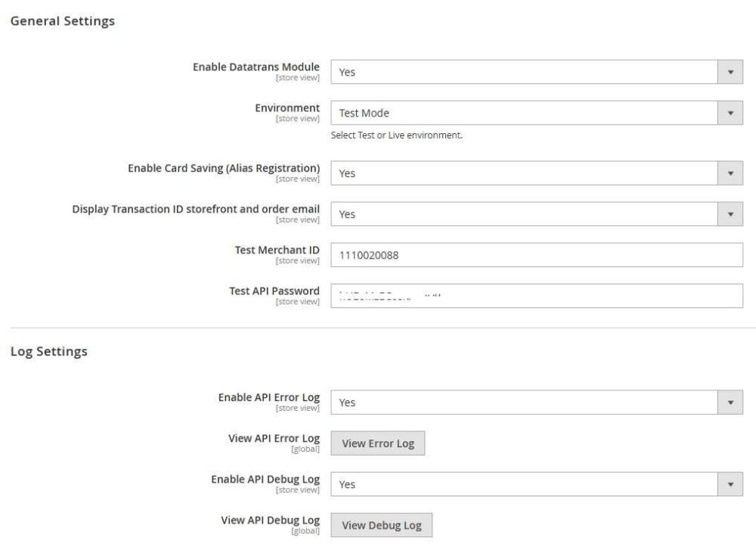
Task: Click arrow icon on Enable Card Saving select
Action: pyautogui.click(x=730, y=173)
